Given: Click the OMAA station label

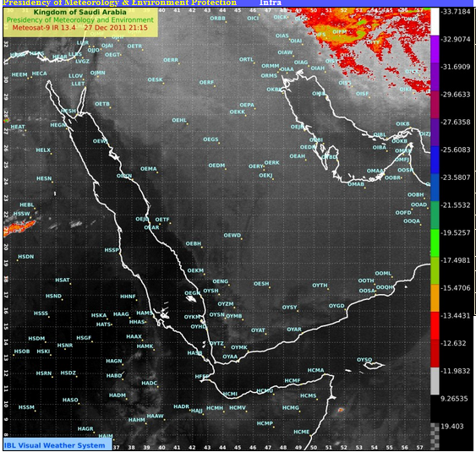Looking at the screenshot, I should point(375,171).
